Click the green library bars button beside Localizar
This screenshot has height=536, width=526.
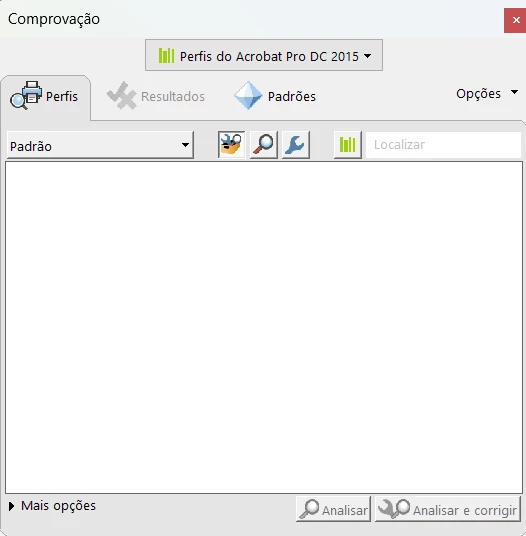tap(348, 145)
